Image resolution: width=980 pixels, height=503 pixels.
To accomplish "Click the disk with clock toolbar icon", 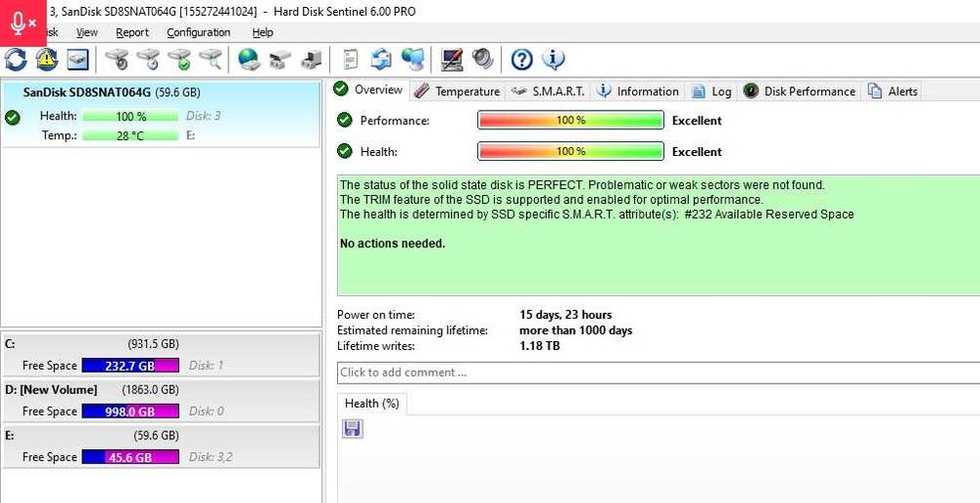I will coord(148,60).
